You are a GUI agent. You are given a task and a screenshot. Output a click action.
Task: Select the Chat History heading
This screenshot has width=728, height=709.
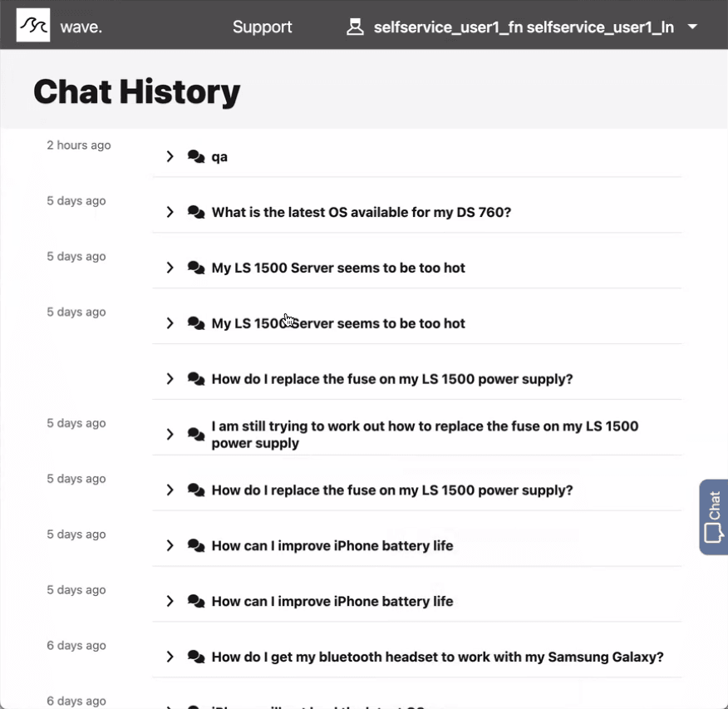click(136, 91)
